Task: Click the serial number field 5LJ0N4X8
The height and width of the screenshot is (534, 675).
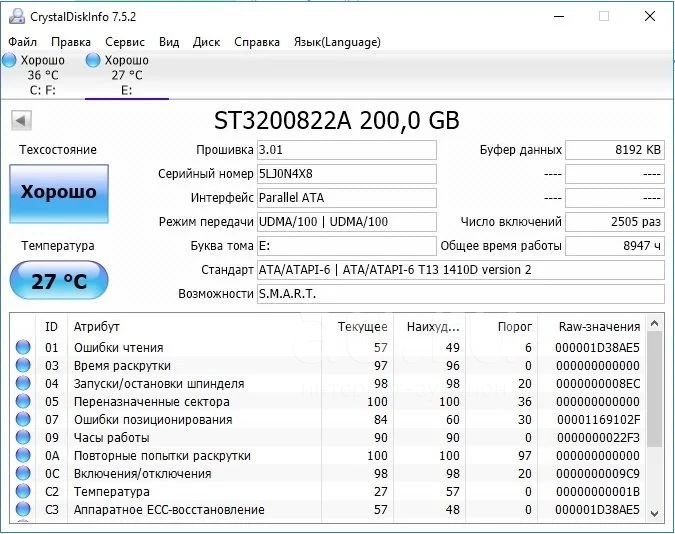Action: click(347, 174)
